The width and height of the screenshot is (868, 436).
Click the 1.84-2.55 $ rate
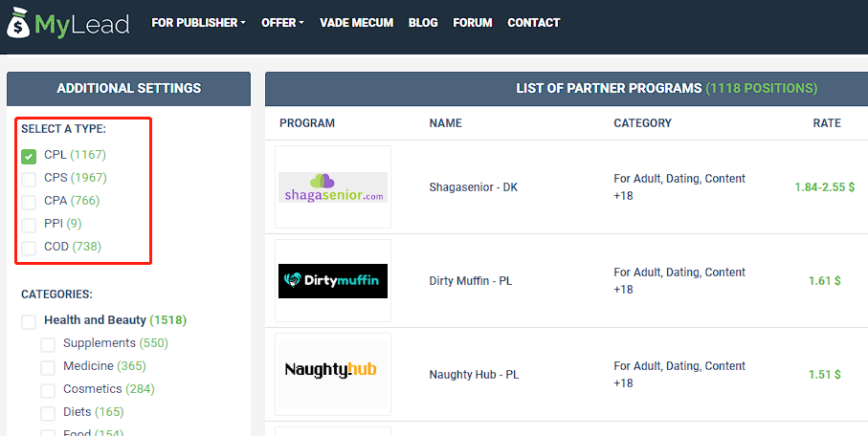click(x=825, y=187)
